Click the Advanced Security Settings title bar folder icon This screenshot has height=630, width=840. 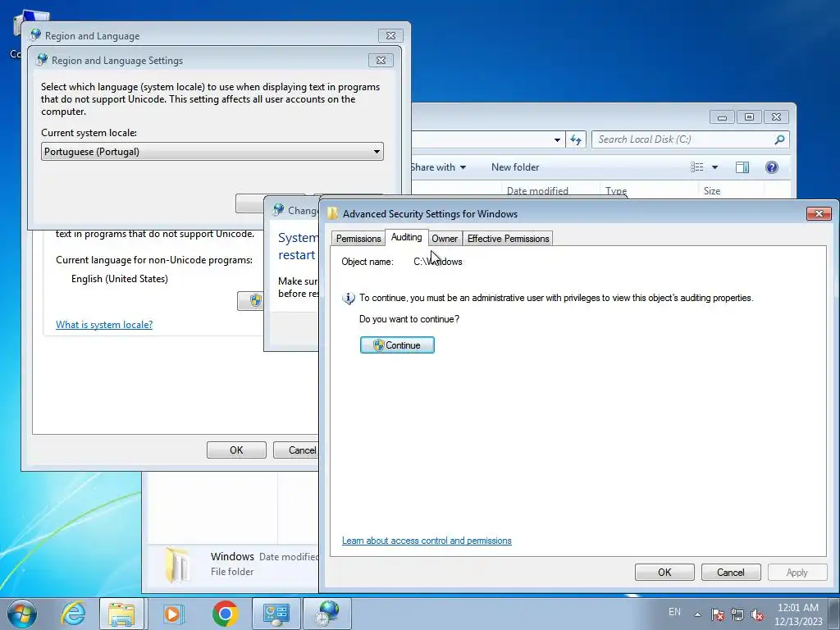333,213
